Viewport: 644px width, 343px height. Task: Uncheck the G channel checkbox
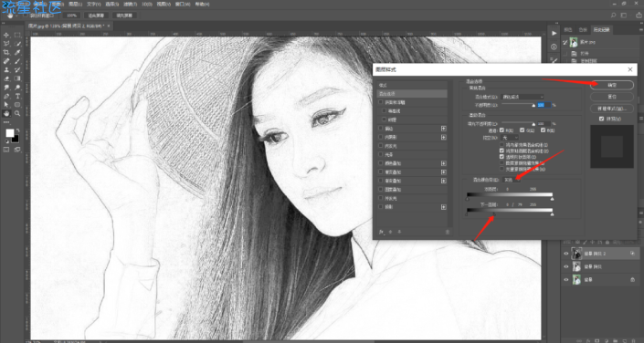point(522,130)
